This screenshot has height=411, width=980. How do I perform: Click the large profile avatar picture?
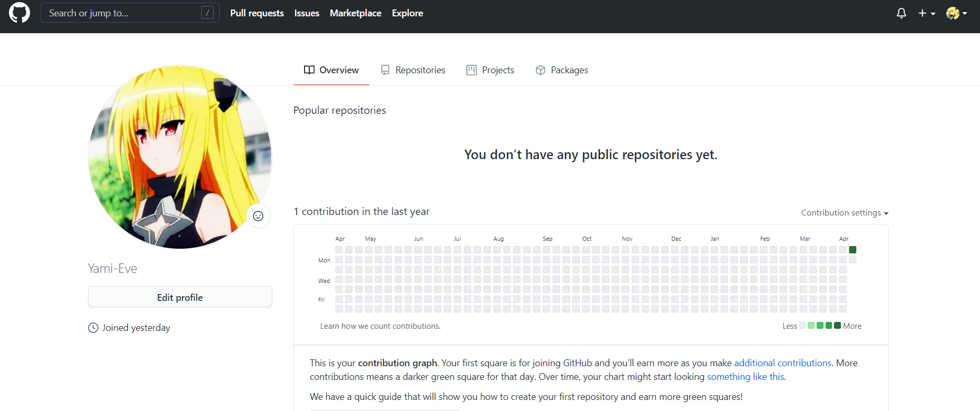pyautogui.click(x=180, y=157)
